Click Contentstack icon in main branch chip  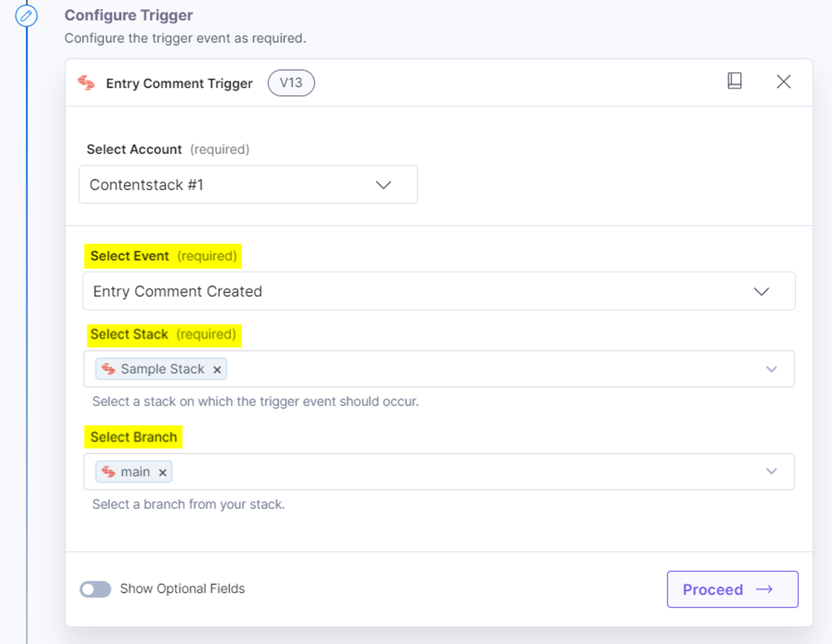108,472
